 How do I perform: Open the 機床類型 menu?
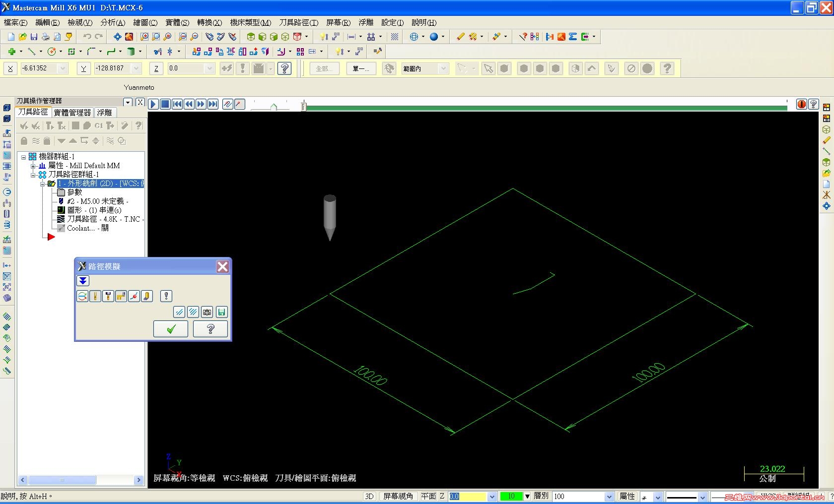(250, 23)
